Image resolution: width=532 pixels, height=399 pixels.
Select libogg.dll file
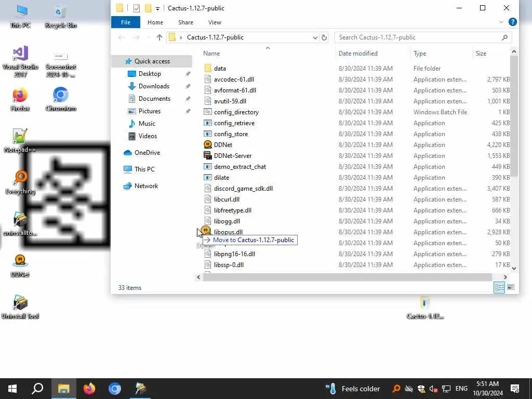click(227, 221)
